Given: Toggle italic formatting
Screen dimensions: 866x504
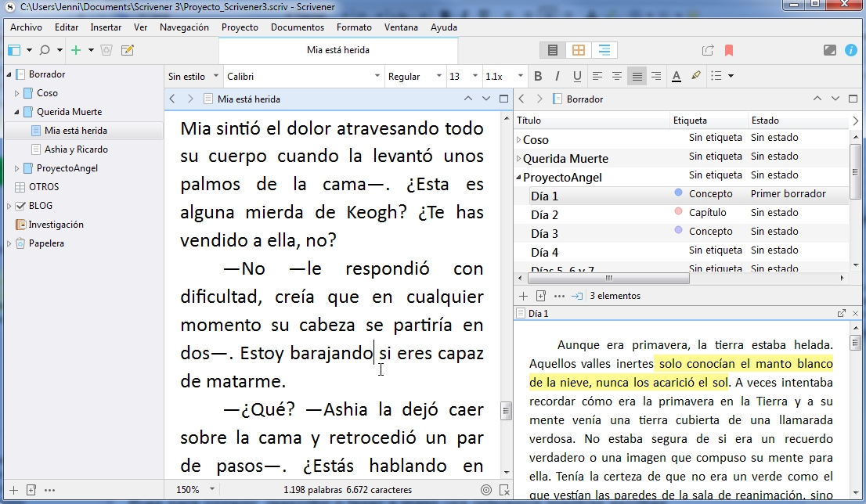Looking at the screenshot, I should click(557, 76).
